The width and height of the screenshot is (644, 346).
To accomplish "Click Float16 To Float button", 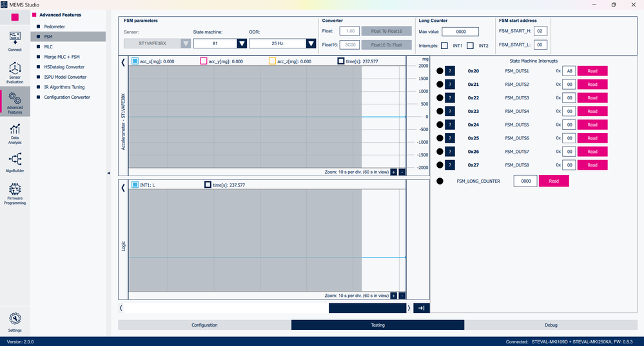I will (387, 45).
